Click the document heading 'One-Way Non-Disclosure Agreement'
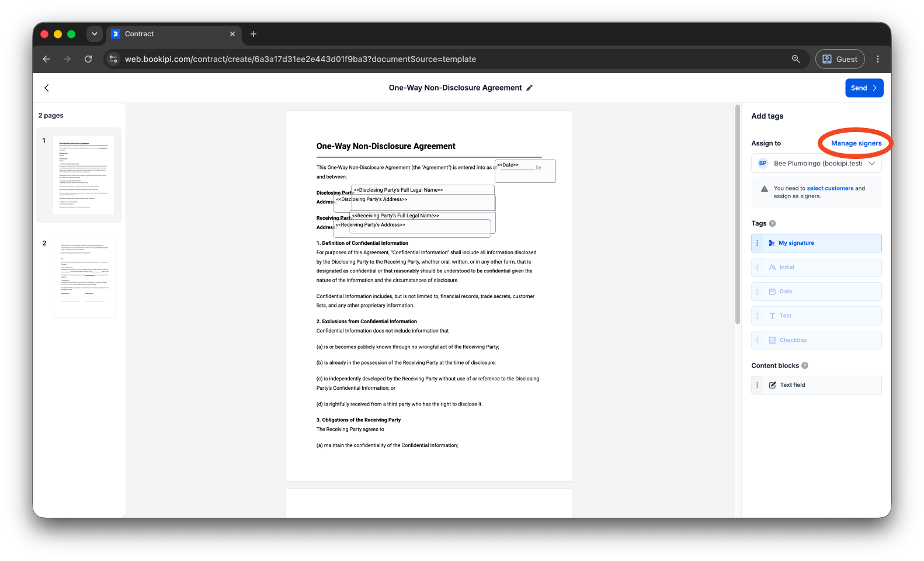The image size is (924, 561). tap(385, 147)
